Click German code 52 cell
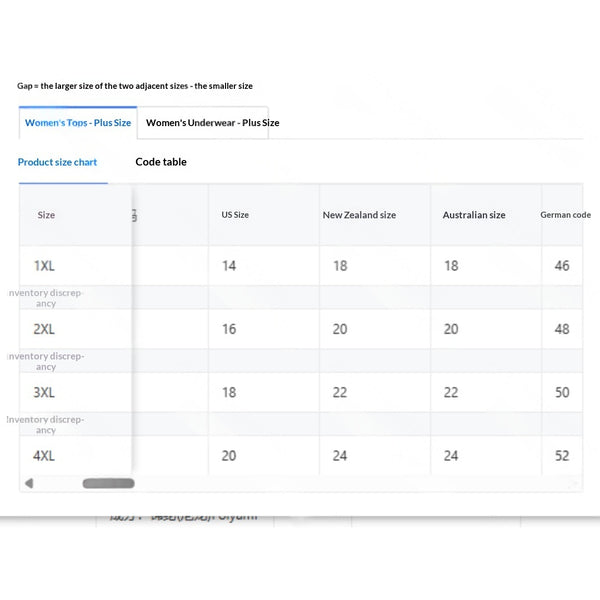Viewport: 600px width, 600px height. (562, 455)
